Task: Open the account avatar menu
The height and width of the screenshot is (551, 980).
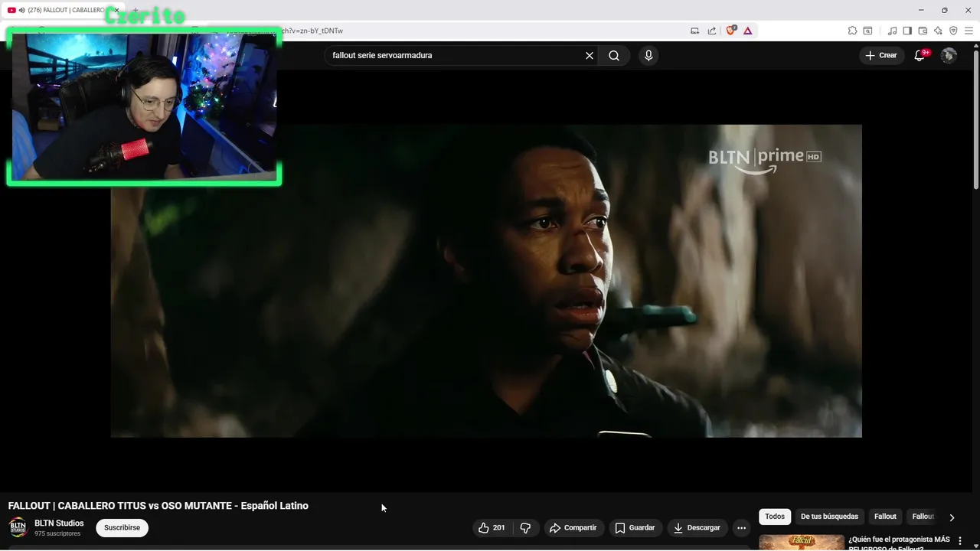Action: pyautogui.click(x=949, y=56)
